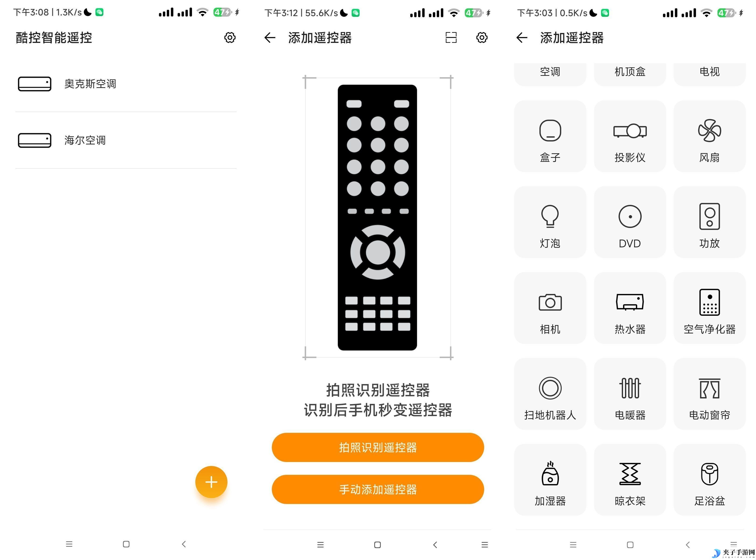Select the 风扇 fan device type
The image size is (756, 560).
coord(709,136)
